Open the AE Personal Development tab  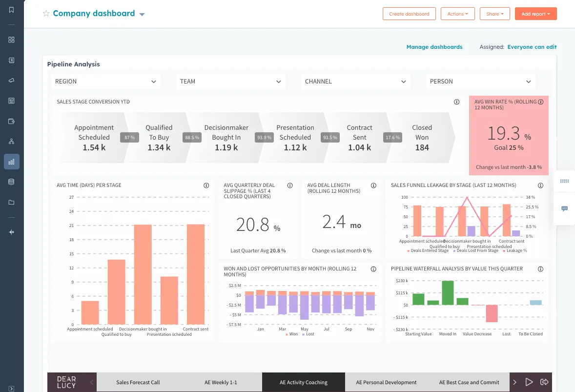[387, 382]
